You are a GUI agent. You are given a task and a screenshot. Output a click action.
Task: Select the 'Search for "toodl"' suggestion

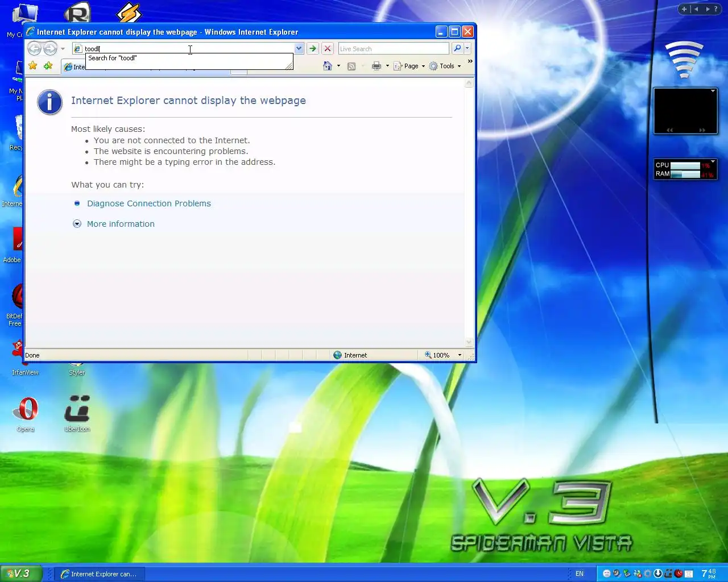tap(189, 58)
